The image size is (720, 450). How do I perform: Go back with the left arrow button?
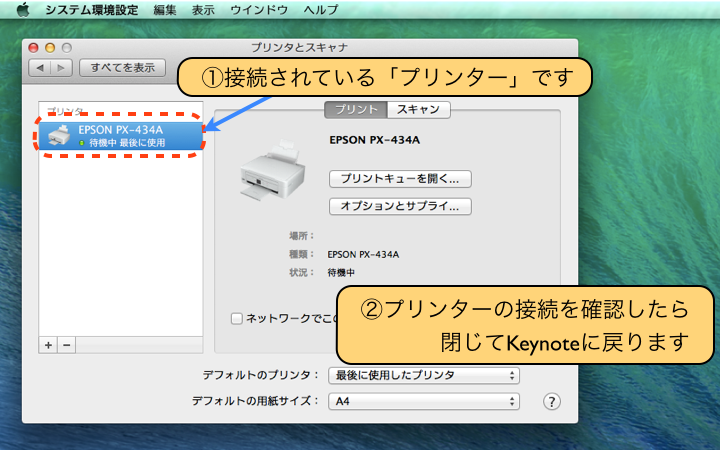tap(39, 68)
